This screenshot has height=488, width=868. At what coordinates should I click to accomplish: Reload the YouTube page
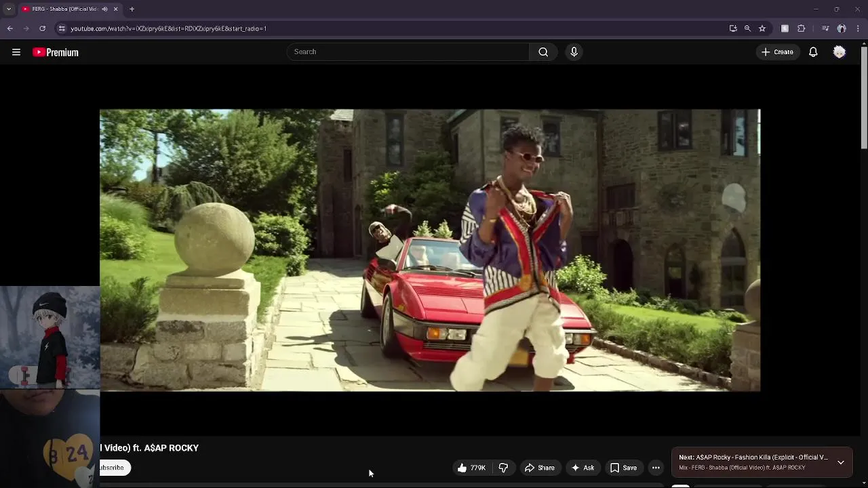42,28
